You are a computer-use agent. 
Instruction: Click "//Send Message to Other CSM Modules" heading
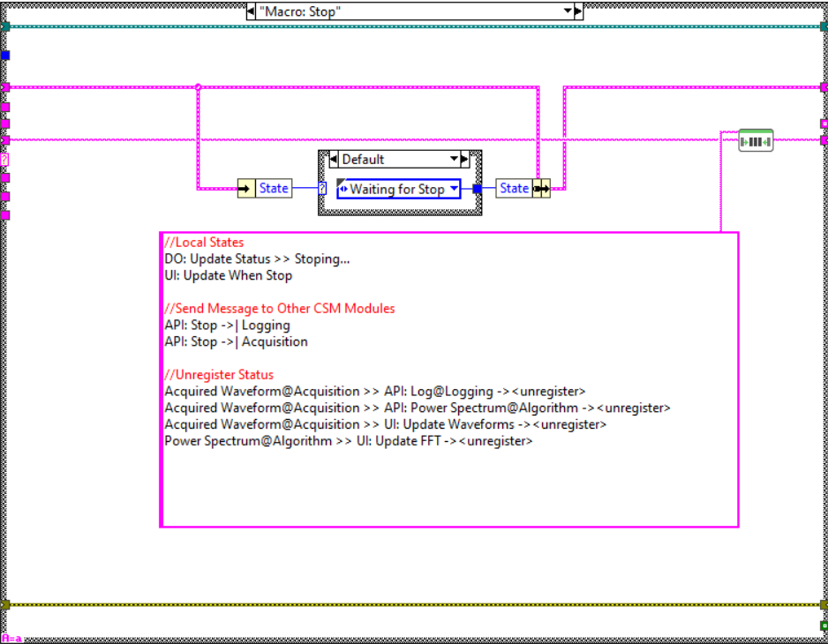(280, 308)
